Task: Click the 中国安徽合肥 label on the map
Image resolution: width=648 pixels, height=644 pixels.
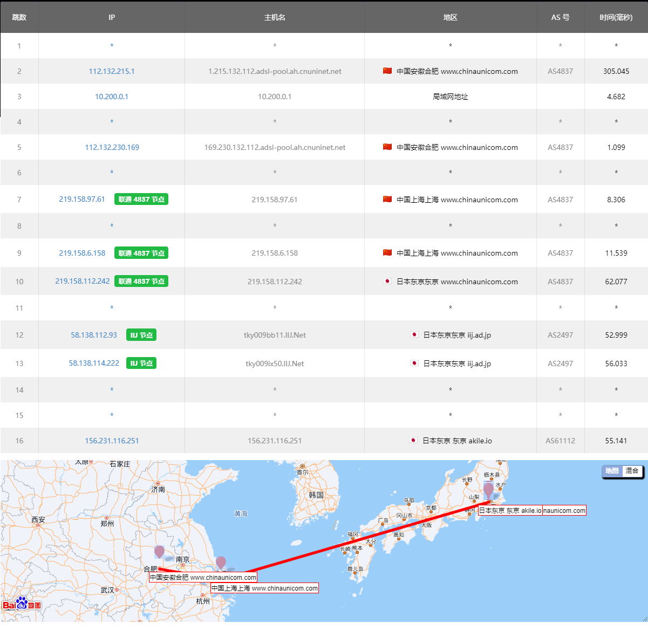Action: [x=203, y=577]
